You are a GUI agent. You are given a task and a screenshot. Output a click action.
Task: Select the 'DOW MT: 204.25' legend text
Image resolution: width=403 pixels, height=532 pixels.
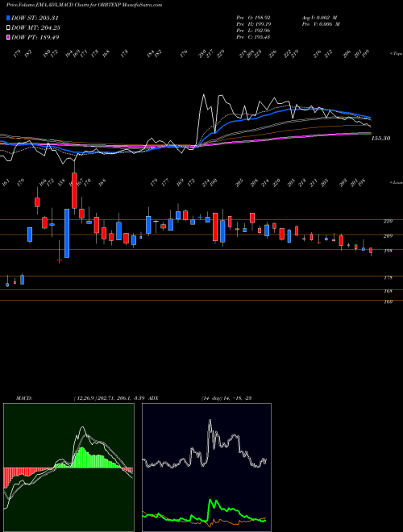click(36, 27)
